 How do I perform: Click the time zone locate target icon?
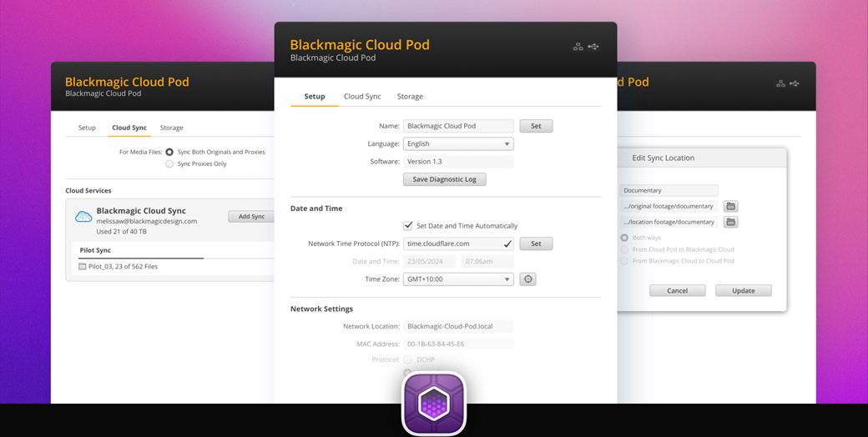[527, 279]
